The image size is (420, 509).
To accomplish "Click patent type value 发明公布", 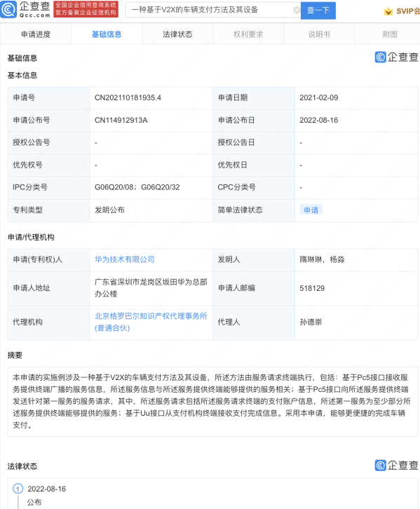I will tap(109, 210).
